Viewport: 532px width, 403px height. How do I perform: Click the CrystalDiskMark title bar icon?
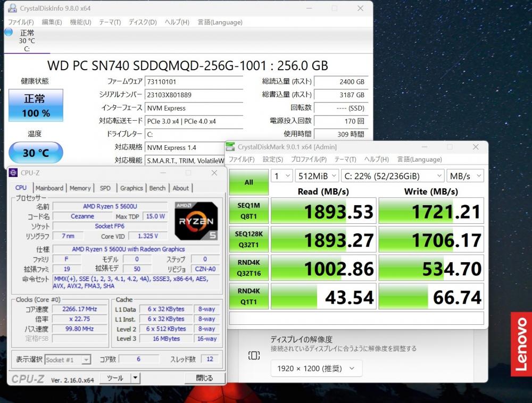[x=230, y=147]
